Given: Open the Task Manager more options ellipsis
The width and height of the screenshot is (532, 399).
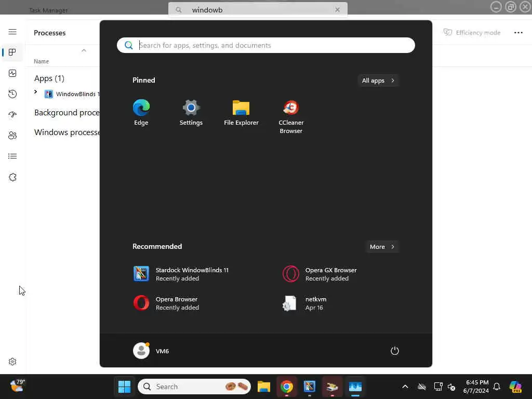Looking at the screenshot, I should tap(518, 33).
